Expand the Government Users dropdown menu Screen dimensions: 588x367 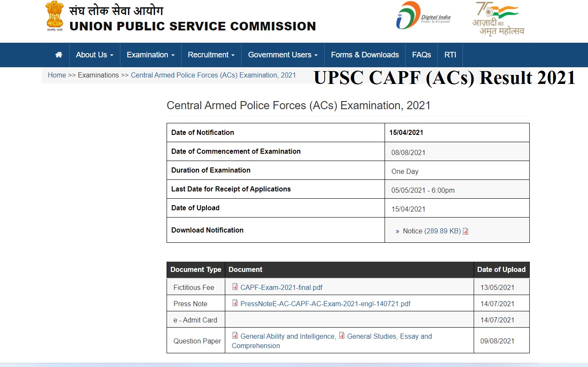pyautogui.click(x=283, y=55)
